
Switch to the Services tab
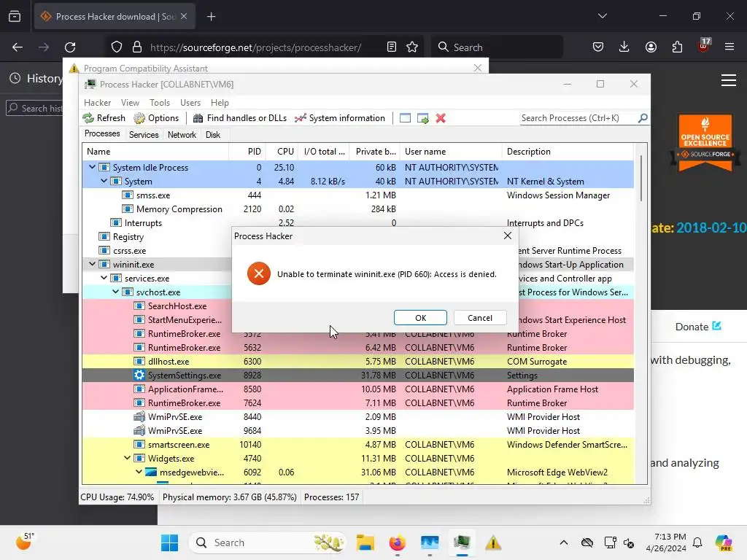pos(144,135)
